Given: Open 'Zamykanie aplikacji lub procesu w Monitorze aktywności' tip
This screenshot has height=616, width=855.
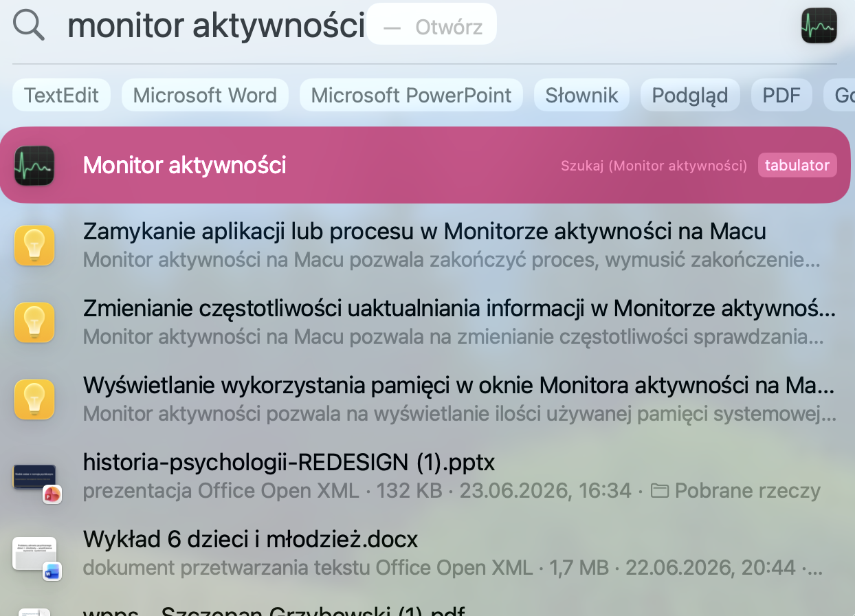Looking at the screenshot, I should [x=425, y=245].
